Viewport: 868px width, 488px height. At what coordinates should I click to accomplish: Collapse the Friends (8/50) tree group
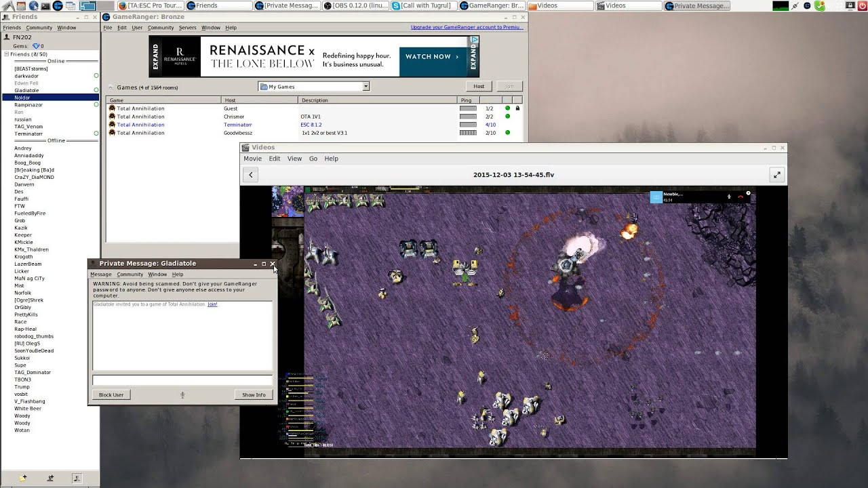tap(7, 54)
